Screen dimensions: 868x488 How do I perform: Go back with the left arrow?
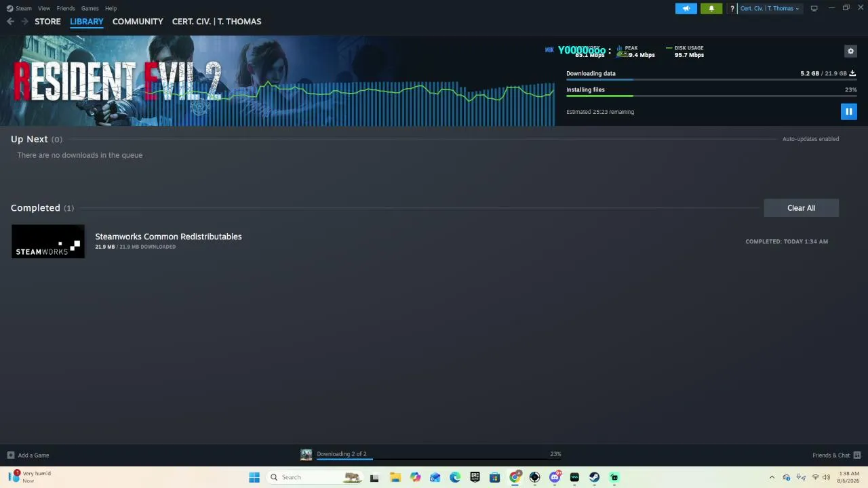[10, 22]
